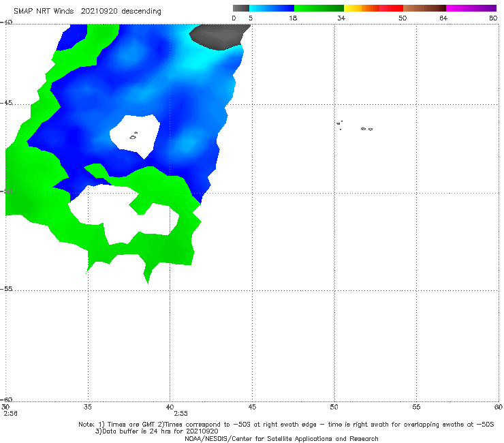504x443 pixels.
Task: Click the gray segment of the color bar
Action: tap(241, 8)
